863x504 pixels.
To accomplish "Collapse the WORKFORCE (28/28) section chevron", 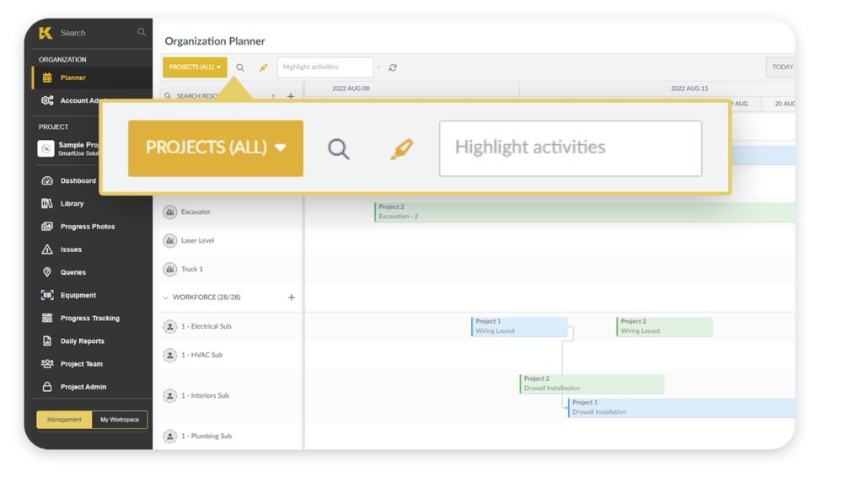I will (165, 298).
